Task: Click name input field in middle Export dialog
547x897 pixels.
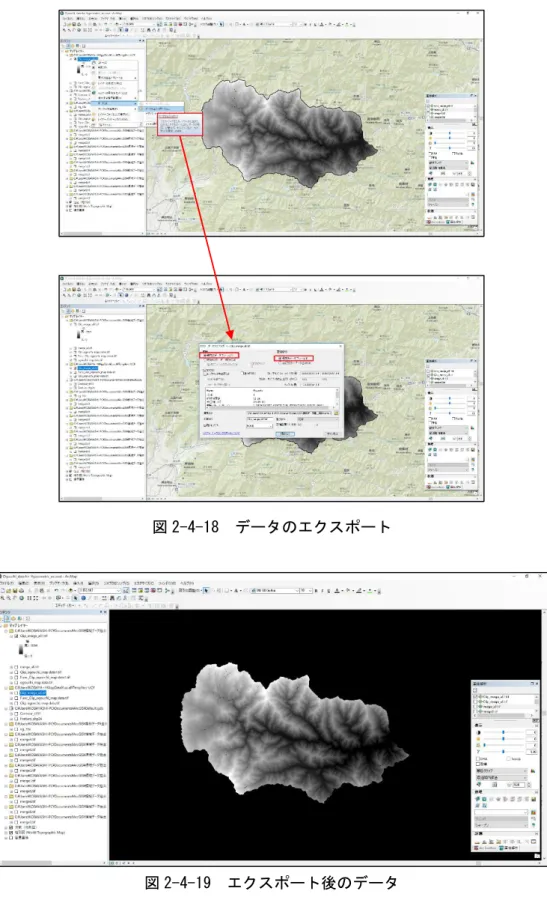Action: [x=260, y=419]
